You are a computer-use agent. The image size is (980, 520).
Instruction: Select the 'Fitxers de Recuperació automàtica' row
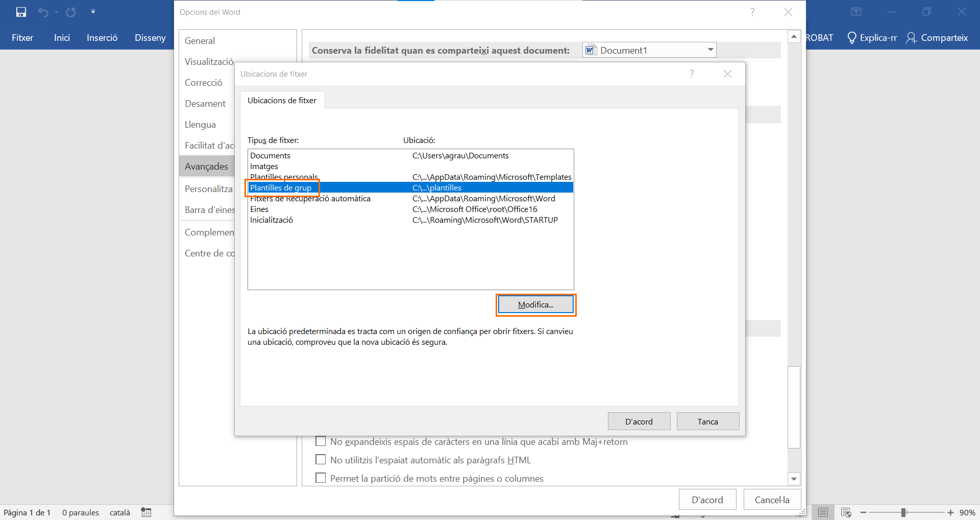[310, 199]
